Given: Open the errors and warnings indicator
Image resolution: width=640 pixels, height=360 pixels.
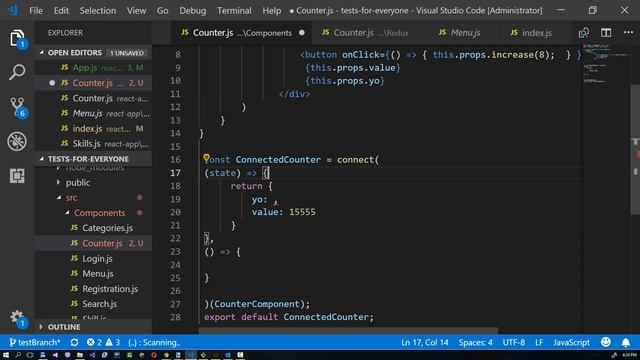Looking at the screenshot, I should 103,342.
